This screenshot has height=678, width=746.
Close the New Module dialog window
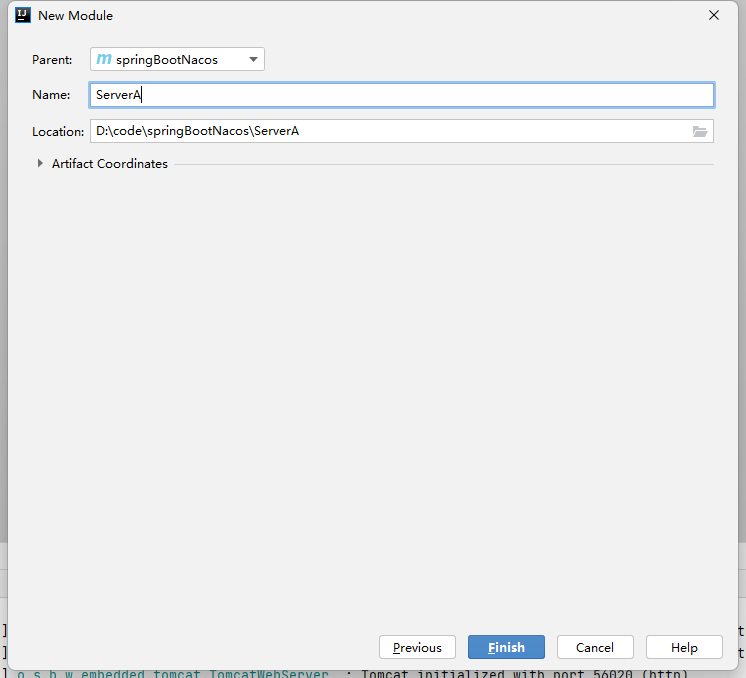(x=714, y=15)
